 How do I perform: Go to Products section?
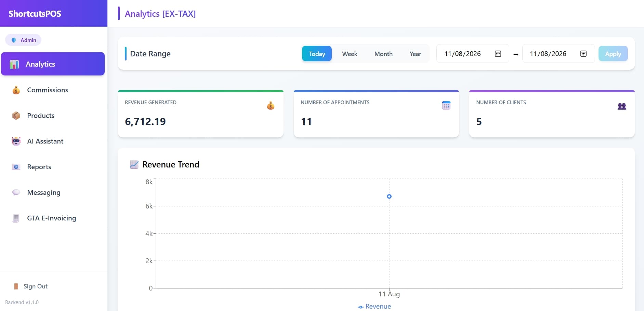[x=53, y=116]
